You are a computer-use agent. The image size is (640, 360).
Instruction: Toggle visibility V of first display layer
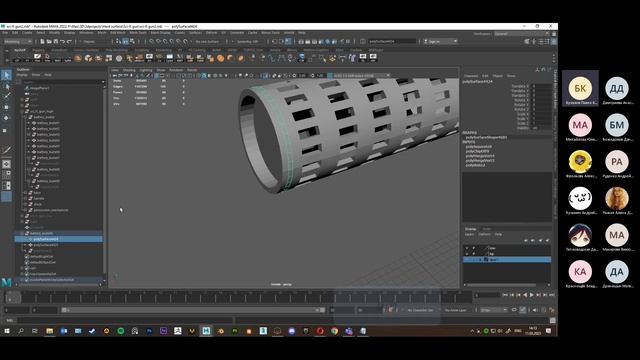click(467, 248)
